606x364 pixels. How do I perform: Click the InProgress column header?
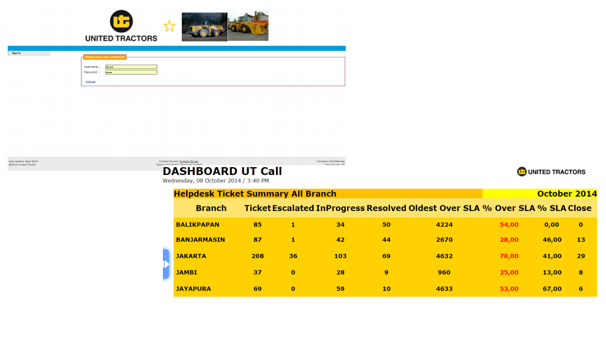click(340, 208)
